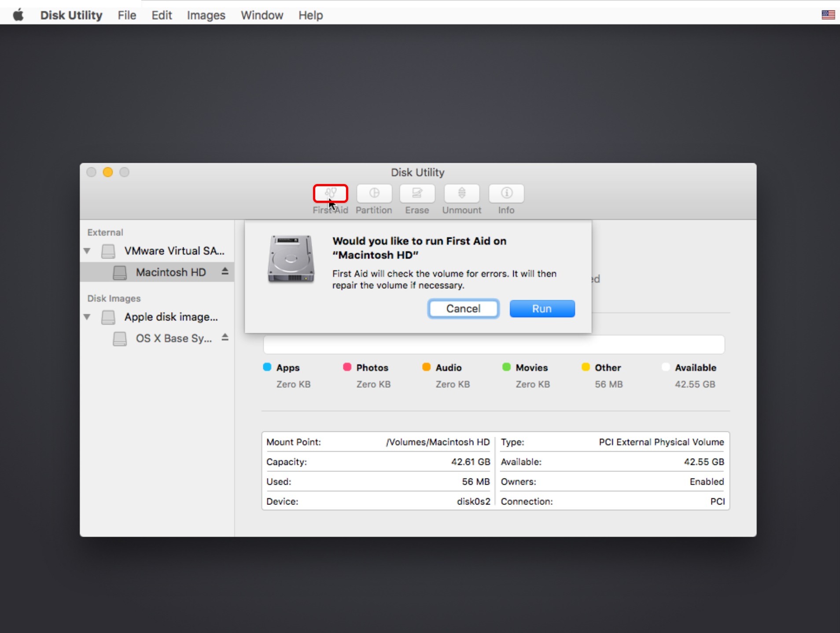Click the orange Audio color dot

pos(426,367)
